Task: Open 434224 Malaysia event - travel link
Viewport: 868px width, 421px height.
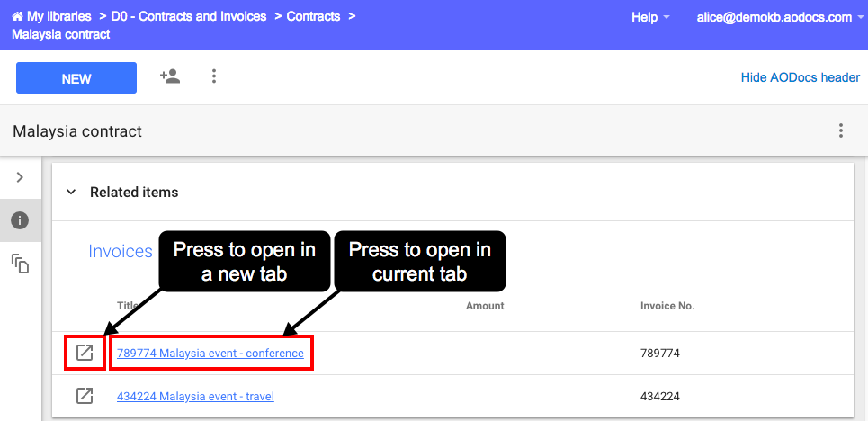Action: pos(195,396)
